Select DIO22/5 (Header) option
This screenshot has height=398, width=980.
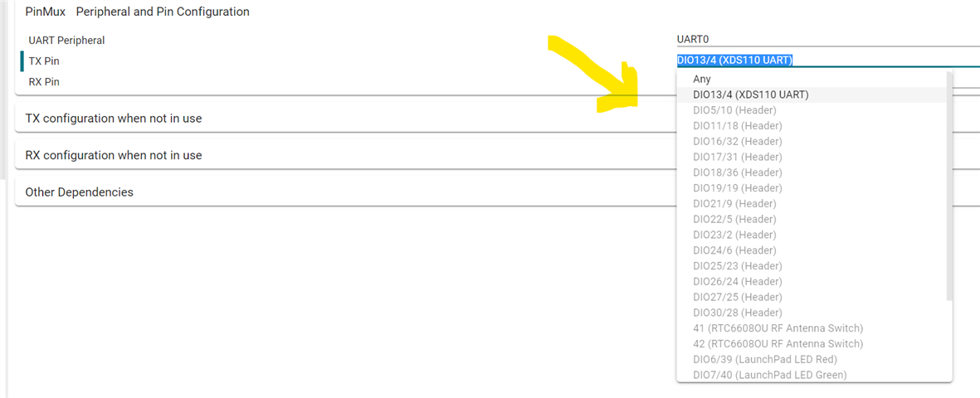tap(734, 219)
